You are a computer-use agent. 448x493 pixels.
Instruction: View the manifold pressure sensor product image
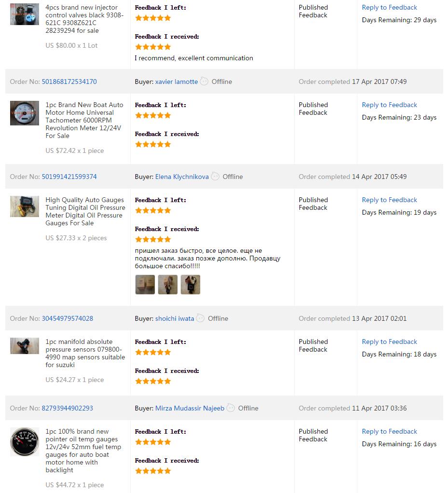point(25,346)
